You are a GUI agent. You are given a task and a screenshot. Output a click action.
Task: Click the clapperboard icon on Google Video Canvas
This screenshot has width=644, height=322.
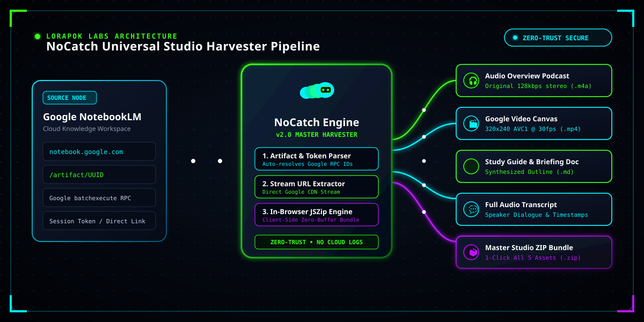pyautogui.click(x=471, y=123)
